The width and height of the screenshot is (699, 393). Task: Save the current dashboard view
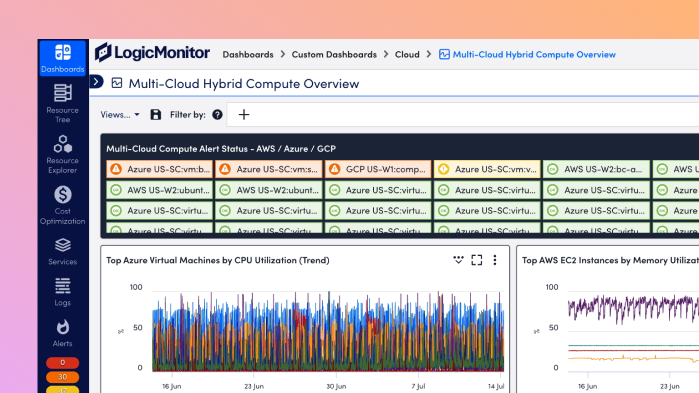pyautogui.click(x=156, y=115)
